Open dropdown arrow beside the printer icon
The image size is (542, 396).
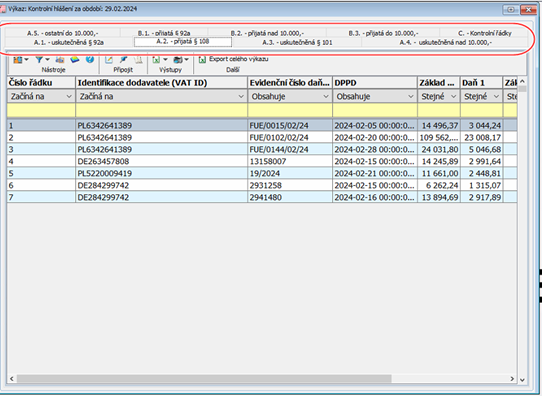pos(187,60)
